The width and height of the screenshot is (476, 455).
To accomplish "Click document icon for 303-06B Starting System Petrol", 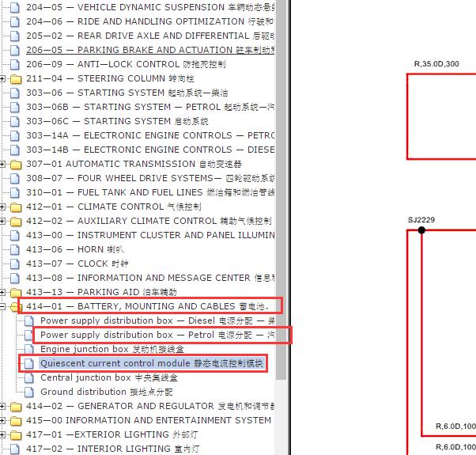I will tap(15, 108).
